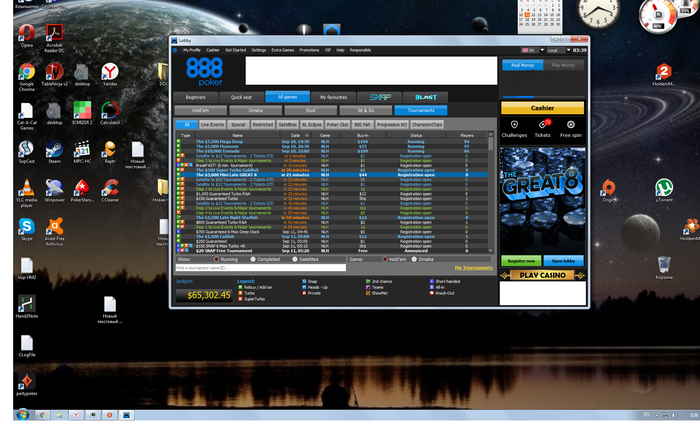Open the Settings menu
This screenshot has width=700, height=438.
point(258,50)
